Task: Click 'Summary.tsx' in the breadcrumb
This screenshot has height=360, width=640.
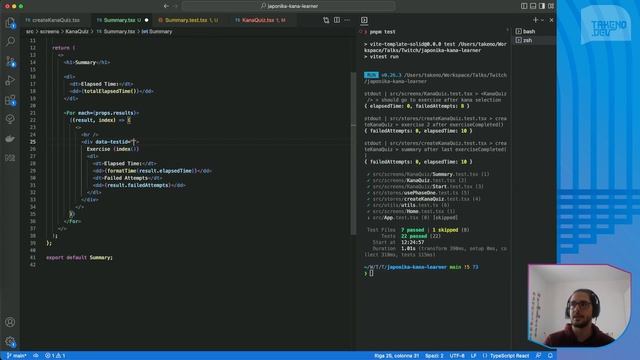Action: point(119,32)
